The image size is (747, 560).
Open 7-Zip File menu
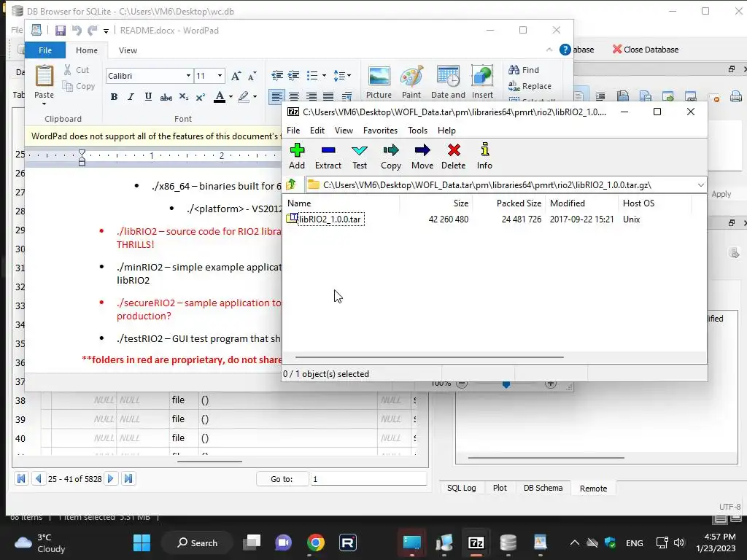293,131
